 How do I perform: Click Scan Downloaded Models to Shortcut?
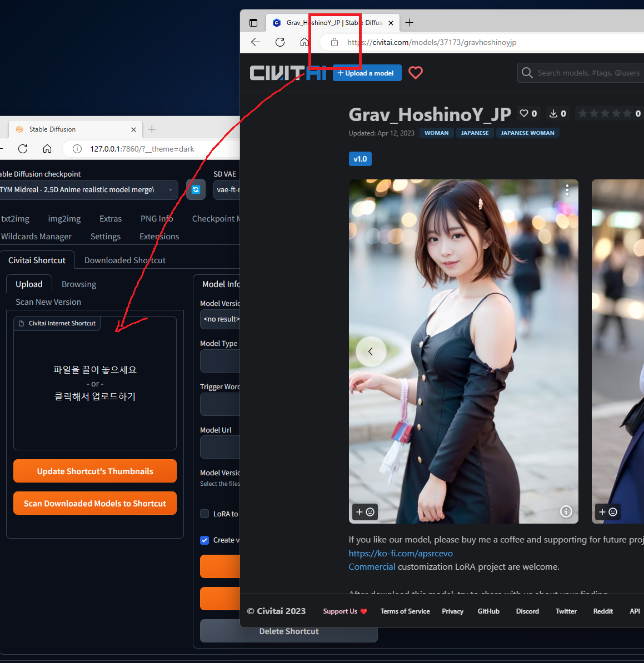pyautogui.click(x=95, y=503)
